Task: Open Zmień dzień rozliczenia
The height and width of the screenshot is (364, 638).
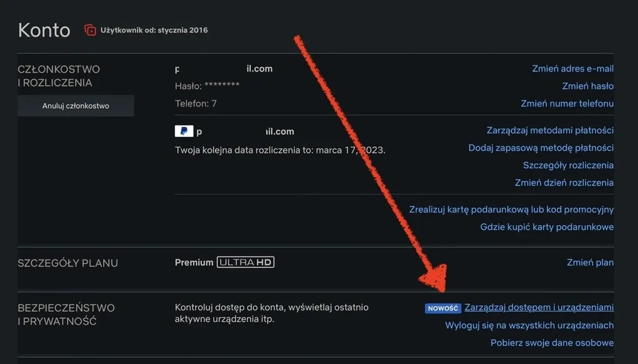Action: click(563, 182)
